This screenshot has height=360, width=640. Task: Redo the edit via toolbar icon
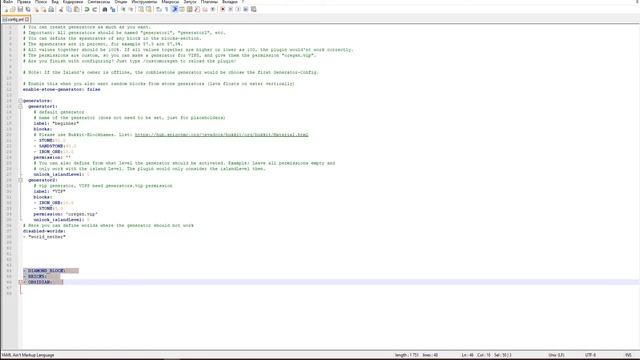[x=95, y=9]
